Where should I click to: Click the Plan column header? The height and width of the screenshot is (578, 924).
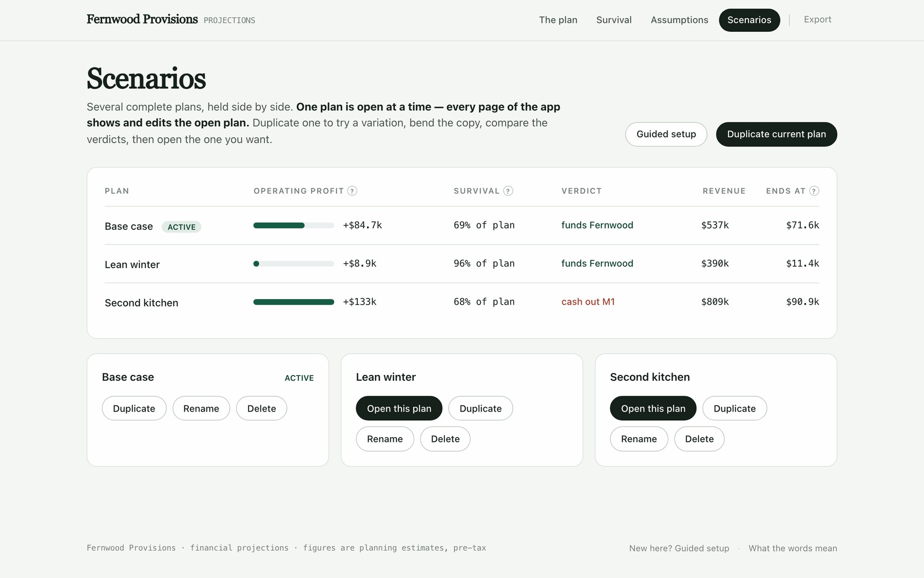coord(117,191)
